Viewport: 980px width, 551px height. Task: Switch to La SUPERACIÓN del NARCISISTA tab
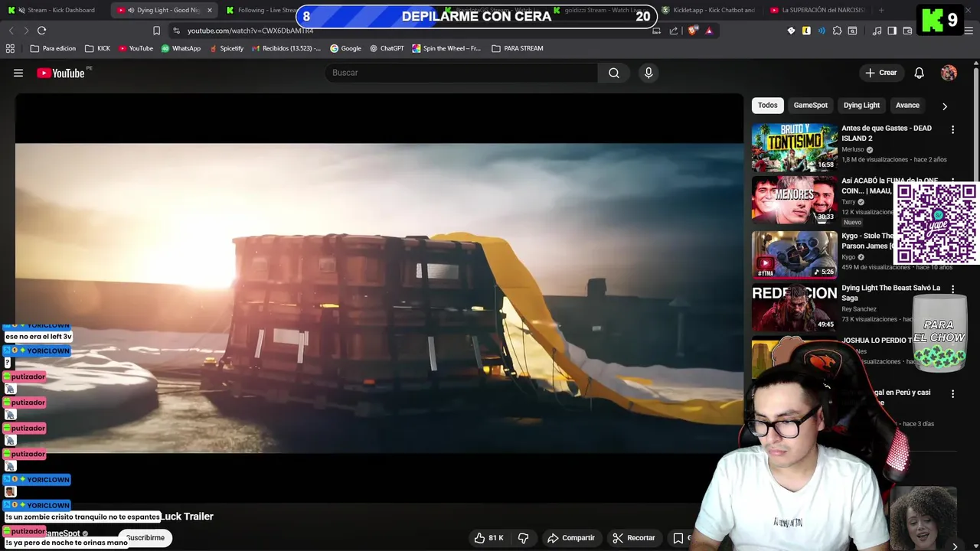click(816, 10)
